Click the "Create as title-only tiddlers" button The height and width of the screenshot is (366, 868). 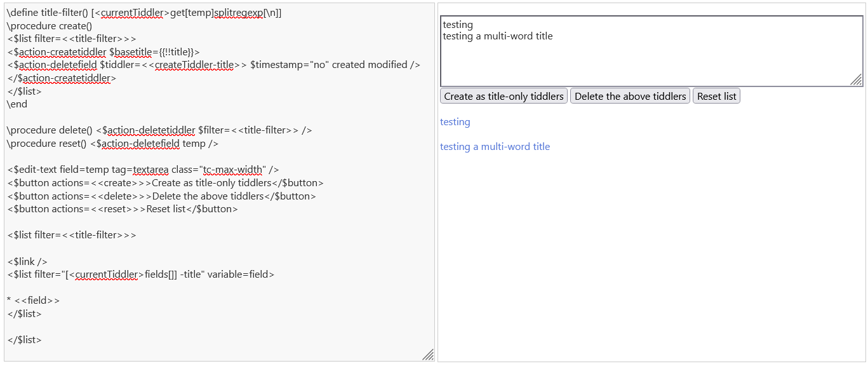[504, 97]
